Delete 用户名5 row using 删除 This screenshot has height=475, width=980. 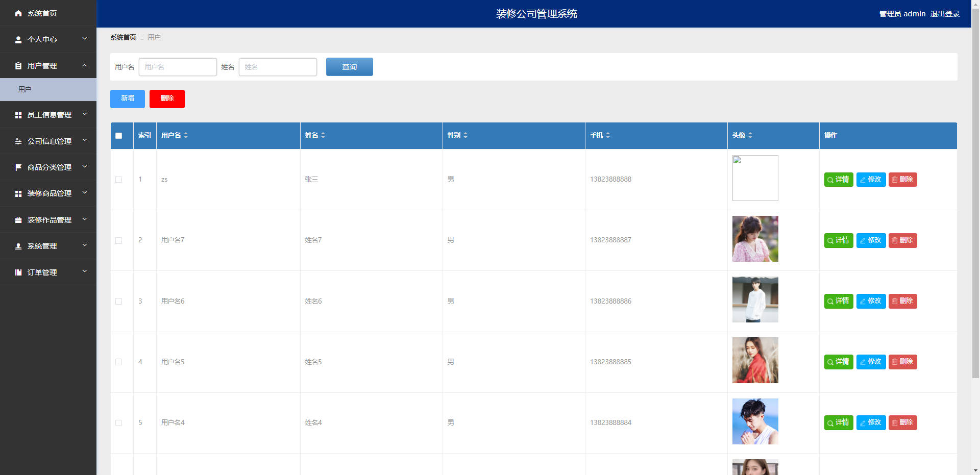[902, 362]
